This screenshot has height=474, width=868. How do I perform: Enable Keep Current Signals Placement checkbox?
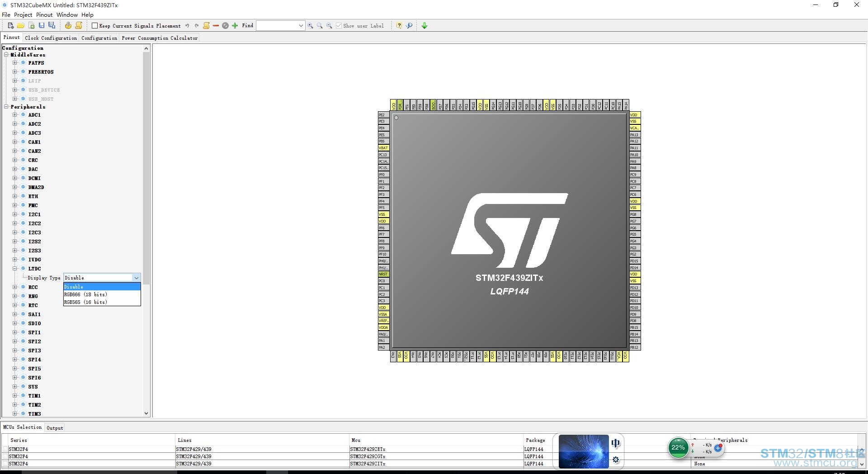tap(95, 26)
